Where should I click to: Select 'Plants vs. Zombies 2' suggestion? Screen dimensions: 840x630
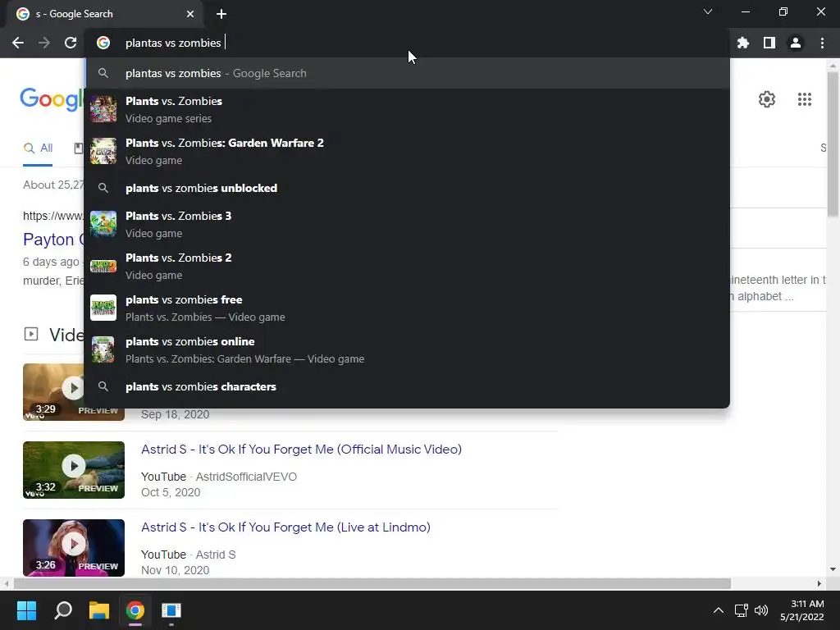[407, 266]
